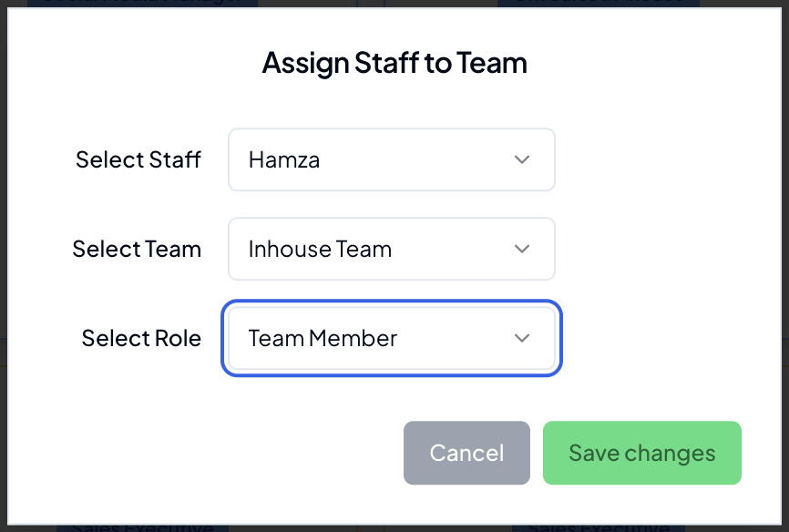Select the value Hamza in the staff field
The width and height of the screenshot is (789, 532).
282,159
